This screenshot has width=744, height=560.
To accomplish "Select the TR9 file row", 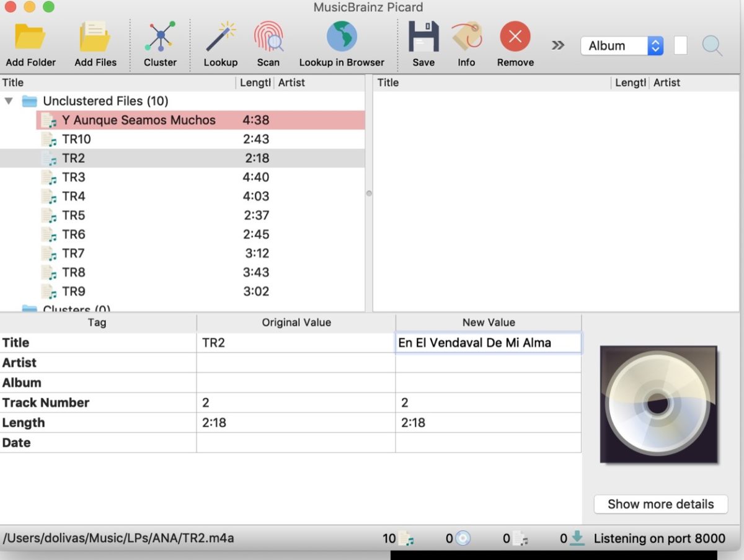I will coord(182,291).
